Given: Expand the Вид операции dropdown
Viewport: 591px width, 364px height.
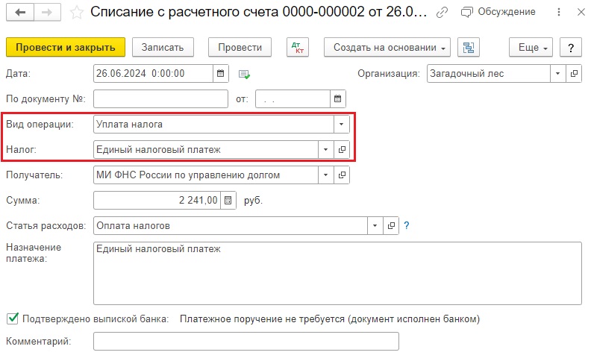Looking at the screenshot, I should 342,124.
